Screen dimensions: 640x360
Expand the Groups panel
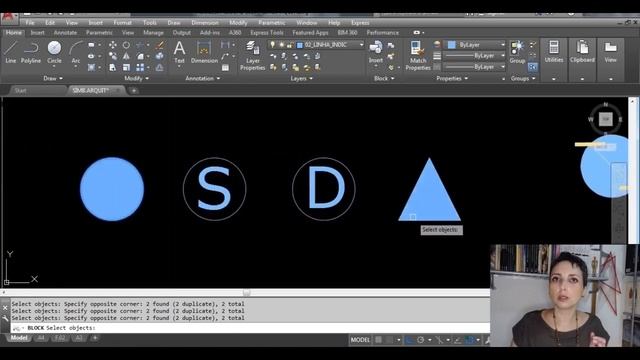tap(523, 78)
